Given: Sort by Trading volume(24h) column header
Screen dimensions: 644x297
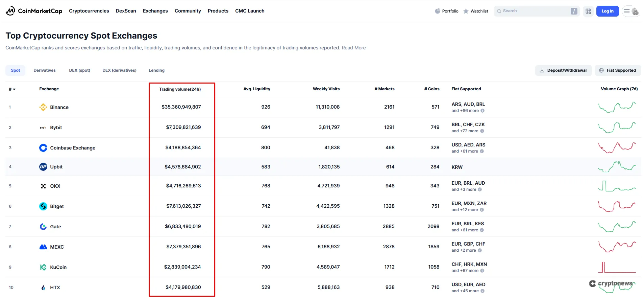Looking at the screenshot, I should (180, 89).
